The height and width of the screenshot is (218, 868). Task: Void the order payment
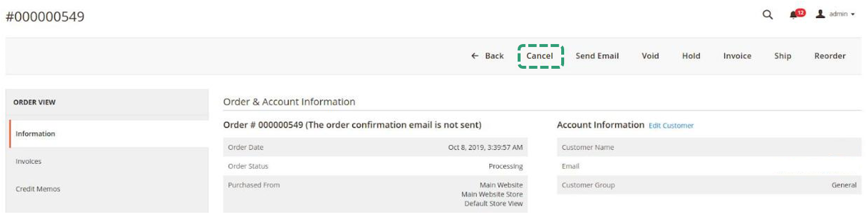coord(650,56)
